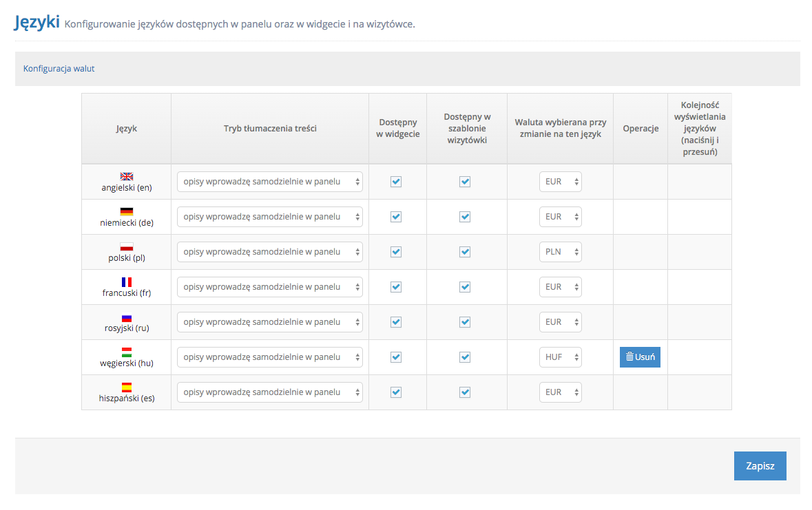Screen dimensions: 812x510
Task: Open EUR currency dropdown for hiszpański
Action: pyautogui.click(x=560, y=392)
